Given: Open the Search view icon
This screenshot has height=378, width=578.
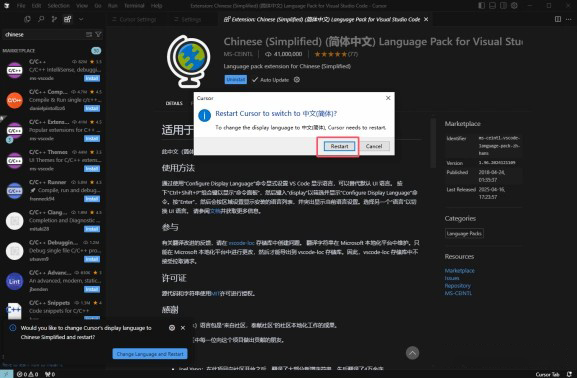Looking at the screenshot, I should click(x=41, y=19).
